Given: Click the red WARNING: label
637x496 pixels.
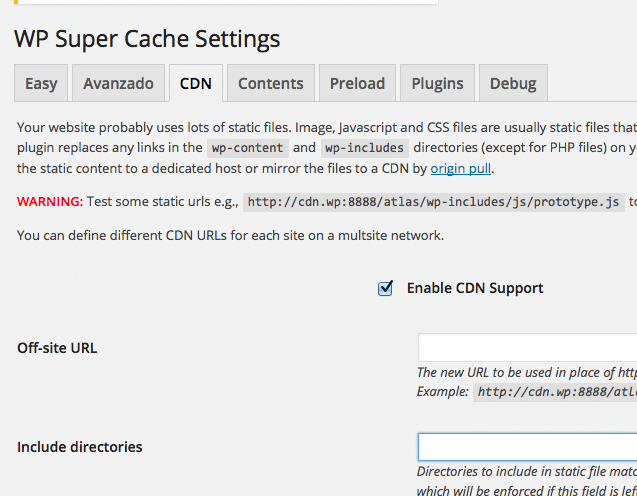Looking at the screenshot, I should (50, 201).
